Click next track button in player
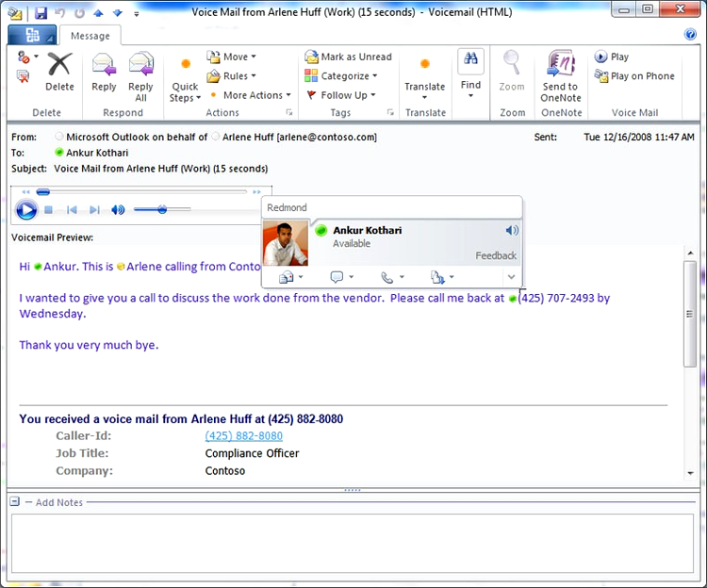This screenshot has width=707, height=588. pyautogui.click(x=94, y=210)
